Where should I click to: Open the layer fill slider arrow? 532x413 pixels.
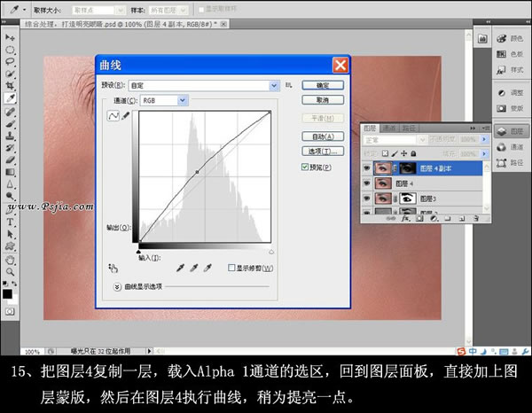coord(484,154)
